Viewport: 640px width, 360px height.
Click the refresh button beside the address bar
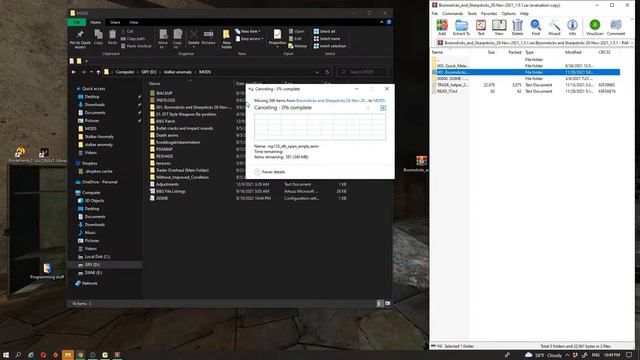327,72
